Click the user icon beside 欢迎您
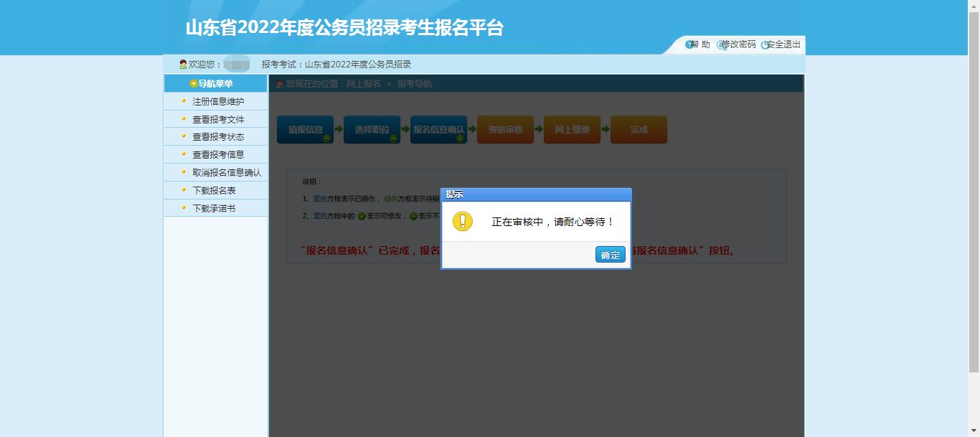The image size is (980, 437). tap(182, 64)
